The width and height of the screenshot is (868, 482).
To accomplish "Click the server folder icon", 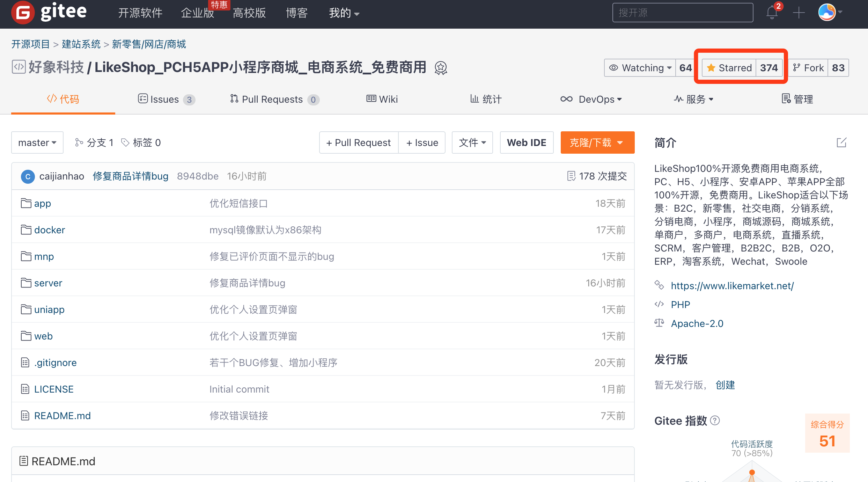I will [x=26, y=283].
